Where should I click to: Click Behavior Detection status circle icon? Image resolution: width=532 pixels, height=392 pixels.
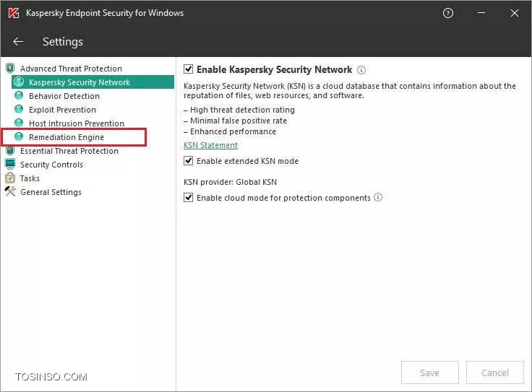19,96
